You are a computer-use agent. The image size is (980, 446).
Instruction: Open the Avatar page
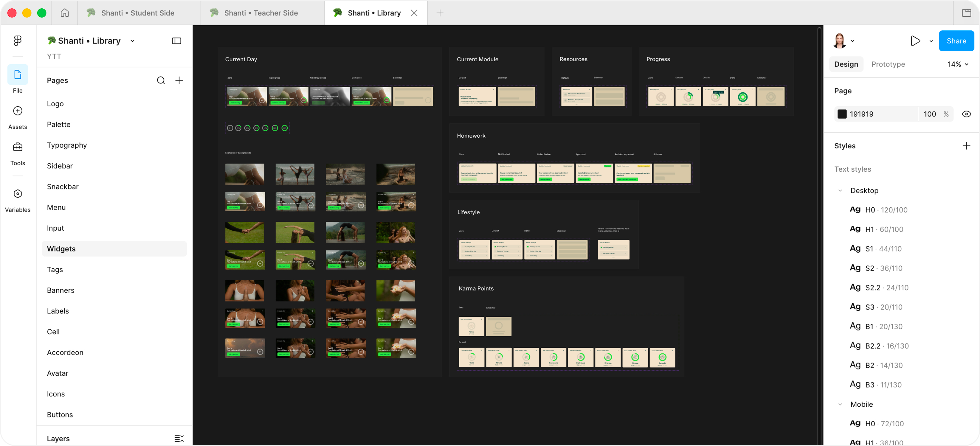(x=114, y=373)
